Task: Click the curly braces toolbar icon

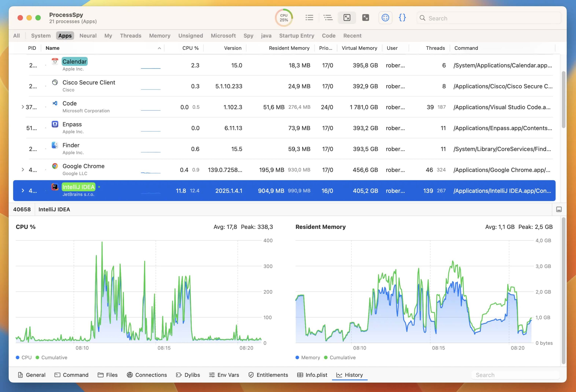Action: click(402, 18)
